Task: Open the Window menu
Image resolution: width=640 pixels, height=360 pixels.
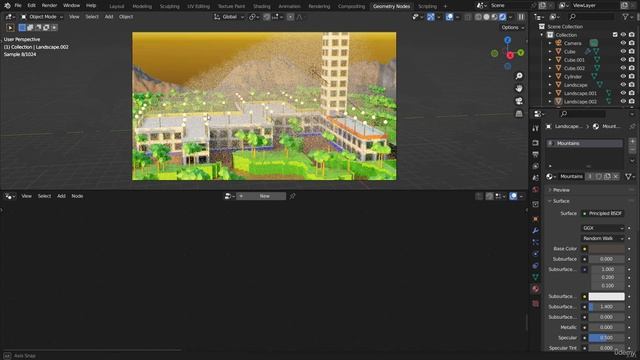Action: (71, 6)
